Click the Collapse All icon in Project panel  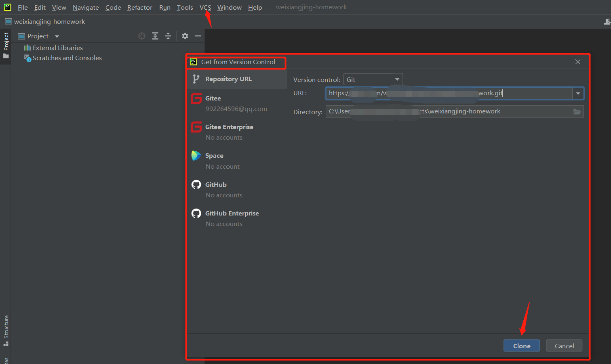coord(168,36)
